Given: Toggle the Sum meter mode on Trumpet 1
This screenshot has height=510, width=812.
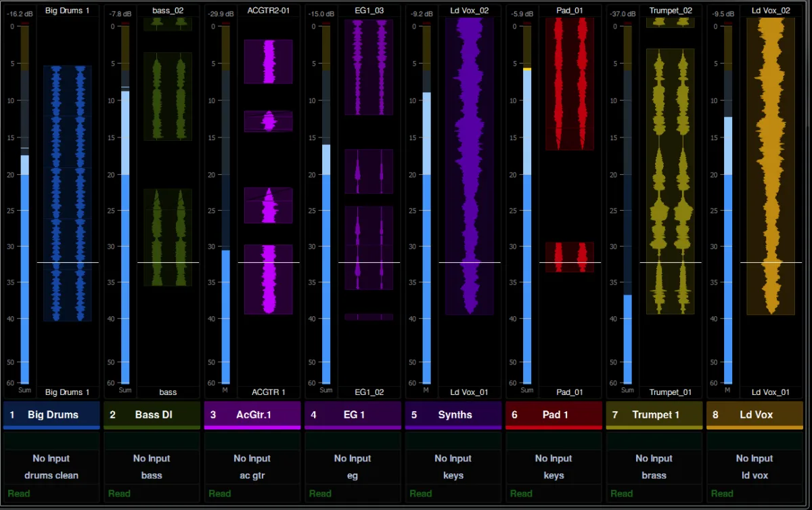Looking at the screenshot, I should pyautogui.click(x=627, y=390).
